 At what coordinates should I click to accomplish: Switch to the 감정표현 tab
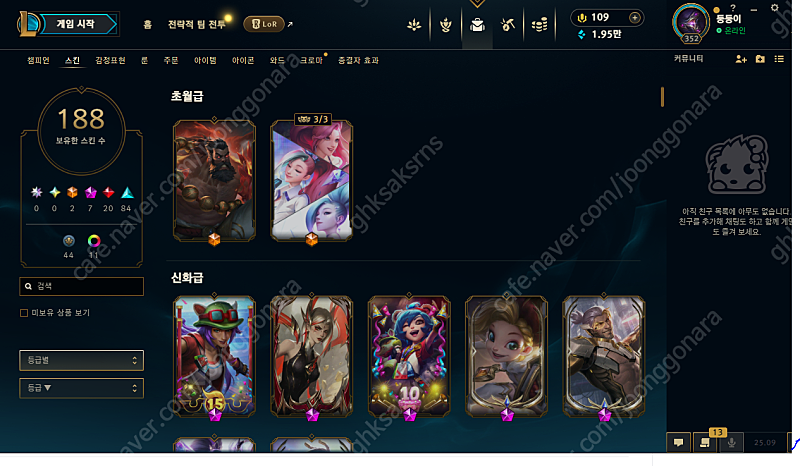110,60
